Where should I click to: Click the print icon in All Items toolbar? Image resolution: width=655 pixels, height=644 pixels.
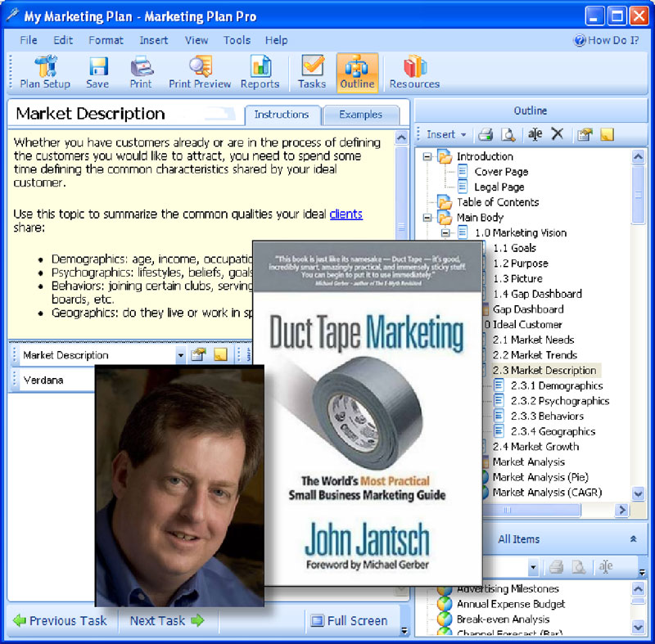[556, 567]
